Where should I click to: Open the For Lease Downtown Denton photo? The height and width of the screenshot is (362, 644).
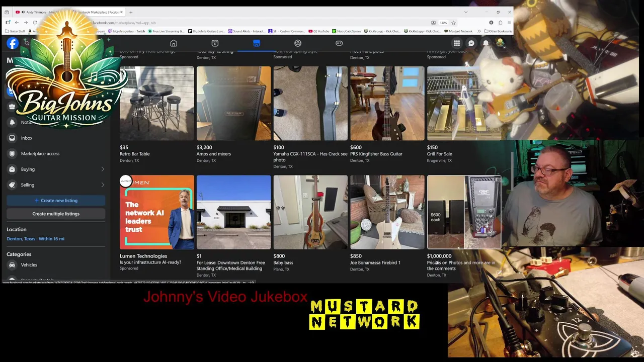coord(233,212)
